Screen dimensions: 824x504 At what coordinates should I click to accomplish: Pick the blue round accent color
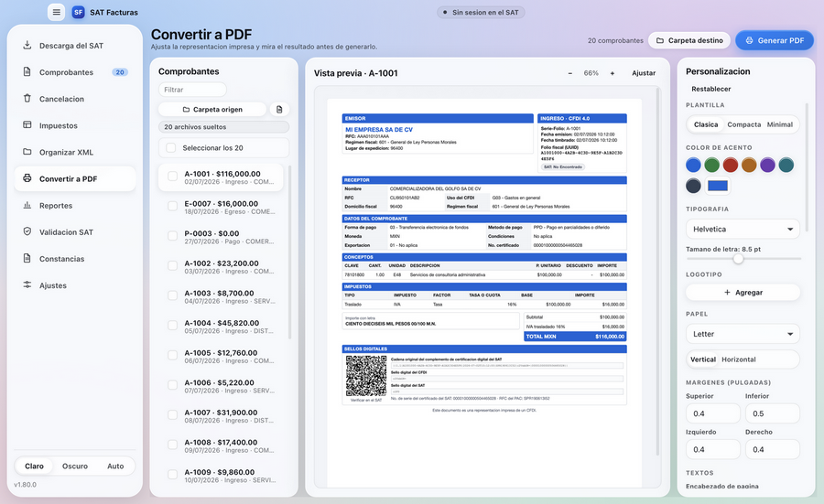(x=693, y=165)
